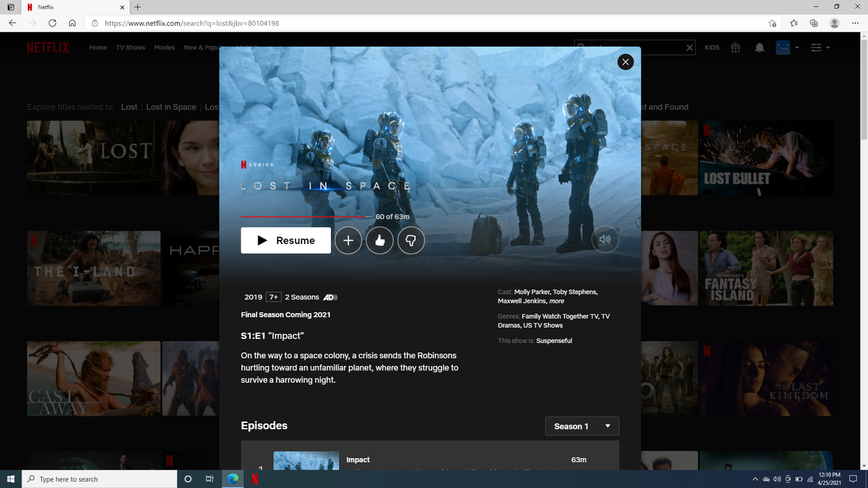Browse the US TV Shows genre
The height and width of the screenshot is (488, 868).
tap(543, 325)
